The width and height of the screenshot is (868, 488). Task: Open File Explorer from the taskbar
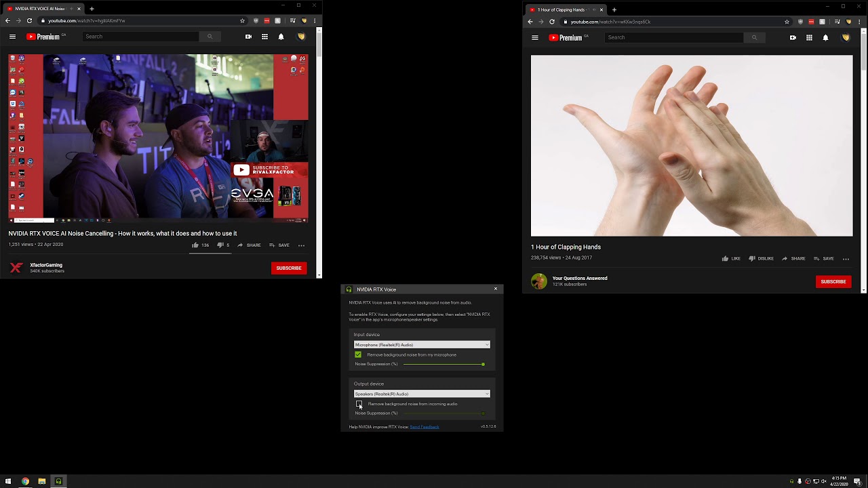point(41,481)
